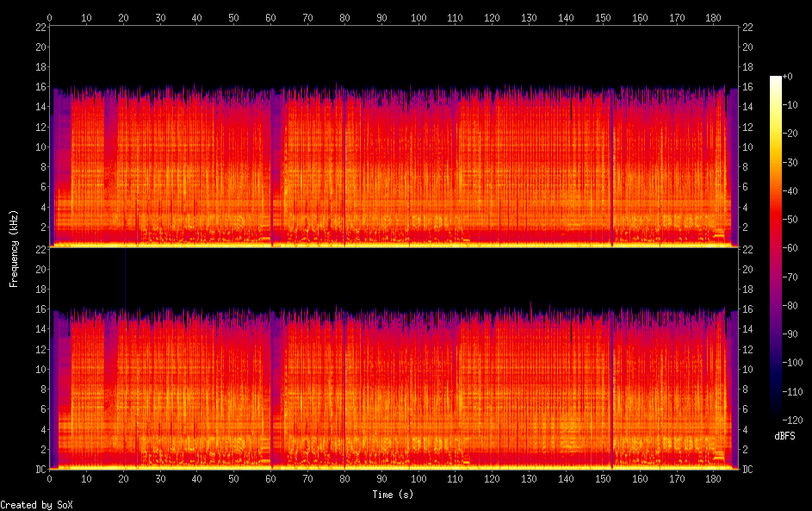Click the 10 kHz tick on lower channel's right axis
This screenshot has height=511, width=812.
[748, 369]
